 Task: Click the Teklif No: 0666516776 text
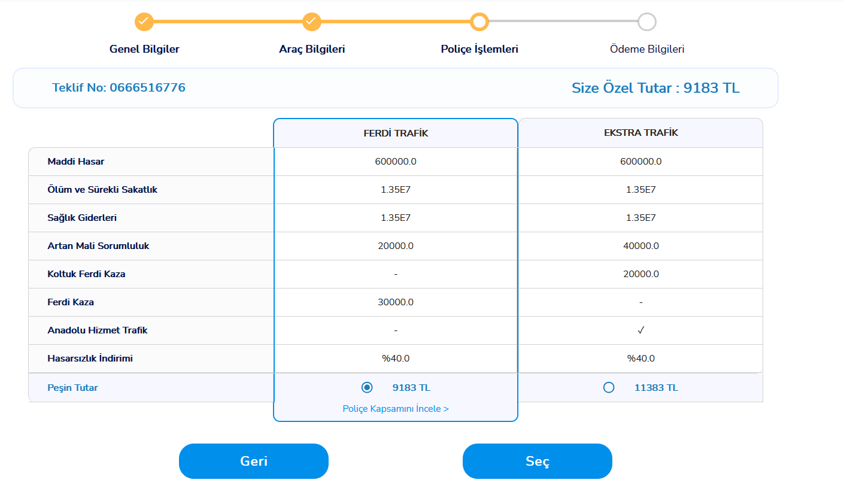tap(119, 87)
